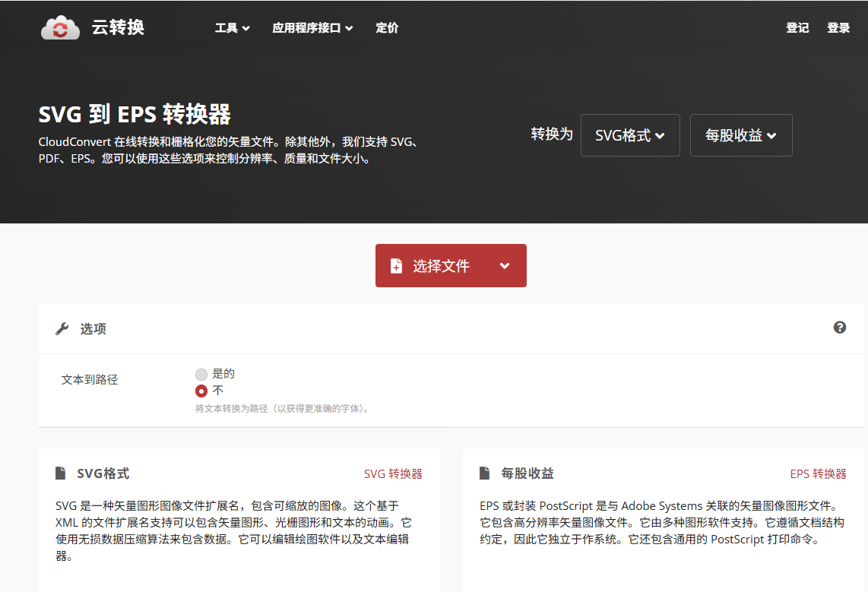Screen dimensions: 868x592
Task: Go to the 定价 page
Action: [387, 28]
